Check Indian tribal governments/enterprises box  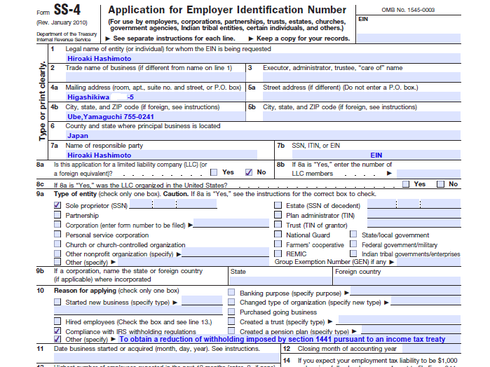(353, 253)
